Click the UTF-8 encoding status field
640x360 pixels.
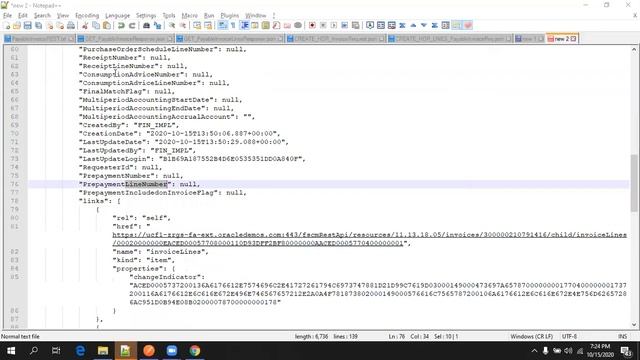tap(569, 336)
